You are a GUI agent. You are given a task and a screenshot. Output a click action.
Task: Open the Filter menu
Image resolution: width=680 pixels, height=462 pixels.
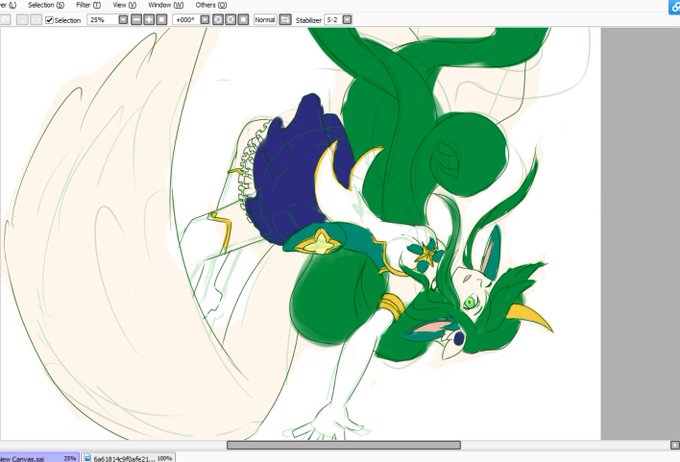[88, 5]
